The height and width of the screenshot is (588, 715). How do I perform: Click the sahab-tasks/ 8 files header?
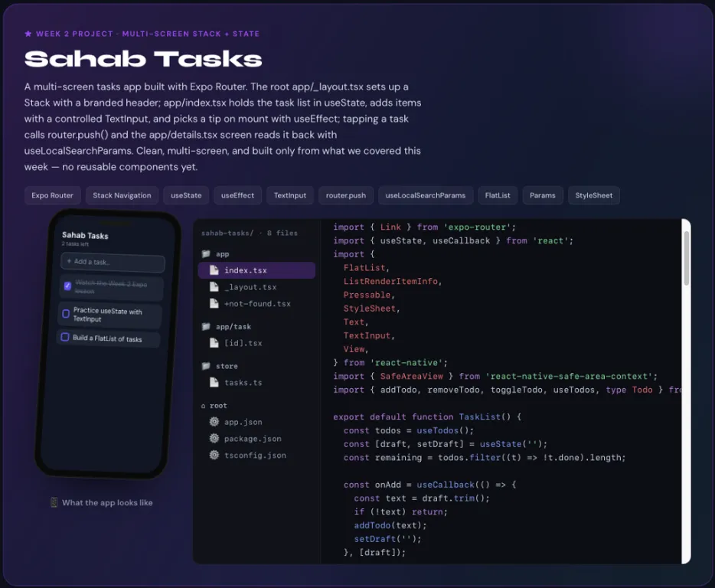[x=250, y=233]
